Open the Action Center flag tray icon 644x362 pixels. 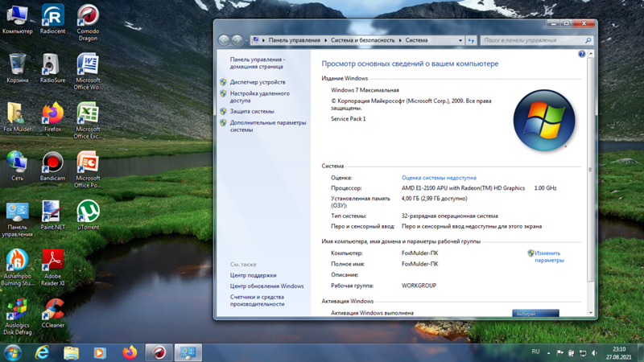pyautogui.click(x=559, y=353)
